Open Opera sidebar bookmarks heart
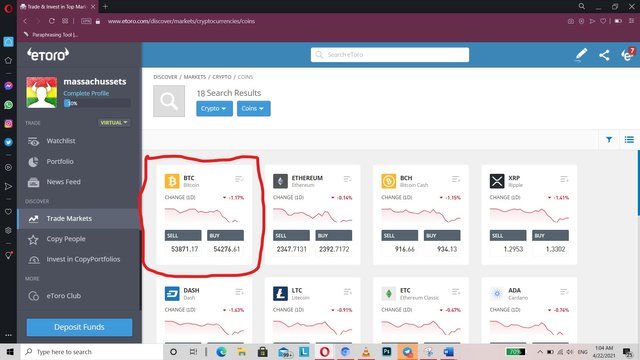This screenshot has width=640, height=360. (x=8, y=211)
